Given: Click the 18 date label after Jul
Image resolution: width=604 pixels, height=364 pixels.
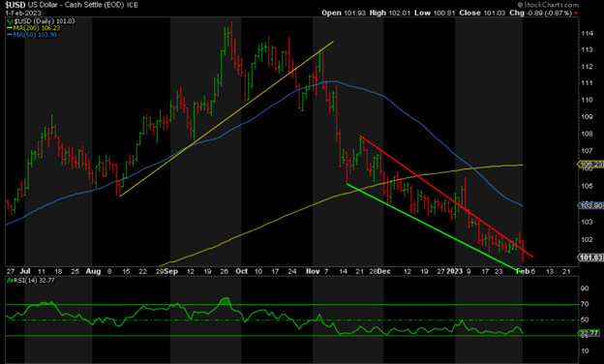Looking at the screenshot, I should (58, 272).
